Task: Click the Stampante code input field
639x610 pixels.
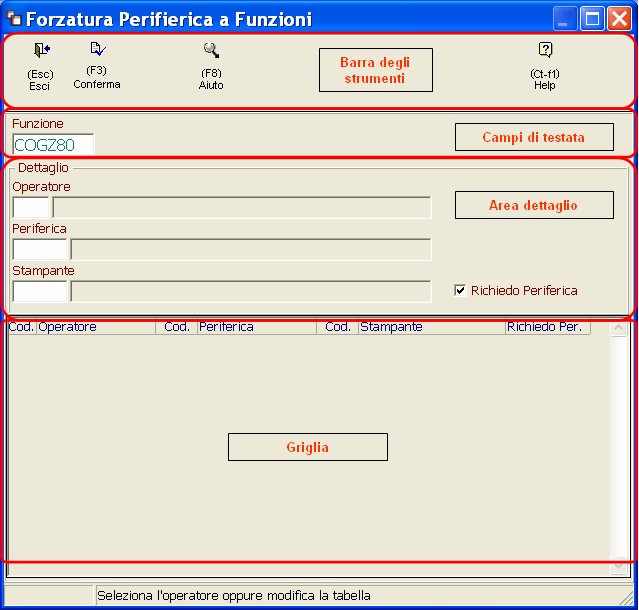Action: (x=40, y=291)
